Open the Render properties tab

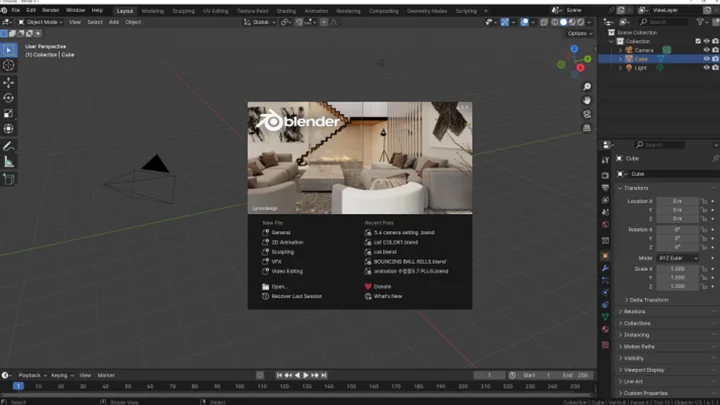605,175
